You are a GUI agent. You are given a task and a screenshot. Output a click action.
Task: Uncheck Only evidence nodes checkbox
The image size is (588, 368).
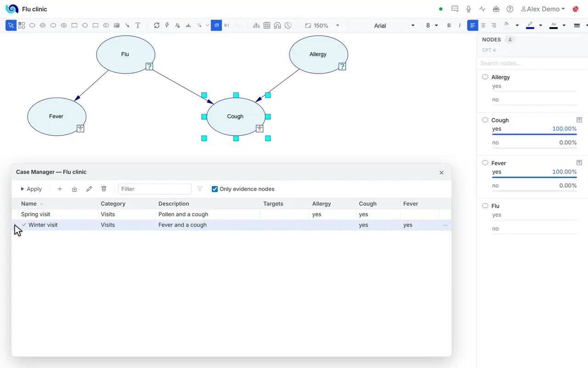click(x=215, y=189)
